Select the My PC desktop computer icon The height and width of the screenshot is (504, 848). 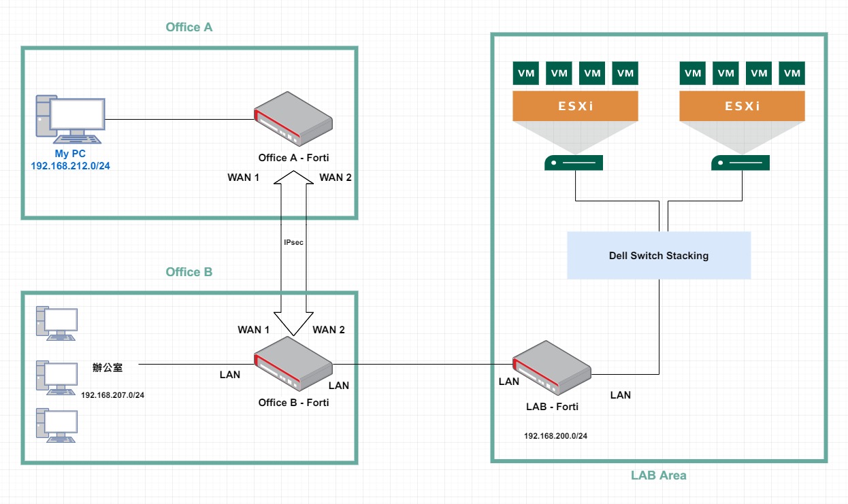pyautogui.click(x=71, y=120)
